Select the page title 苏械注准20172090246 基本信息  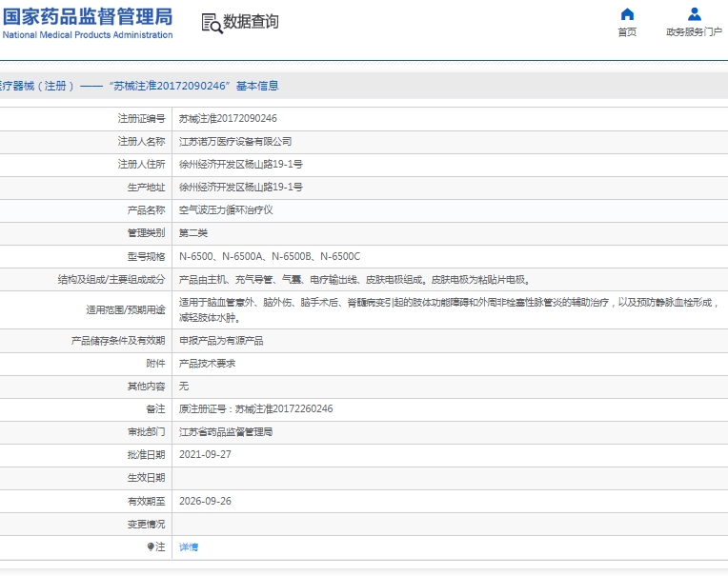[x=193, y=86]
